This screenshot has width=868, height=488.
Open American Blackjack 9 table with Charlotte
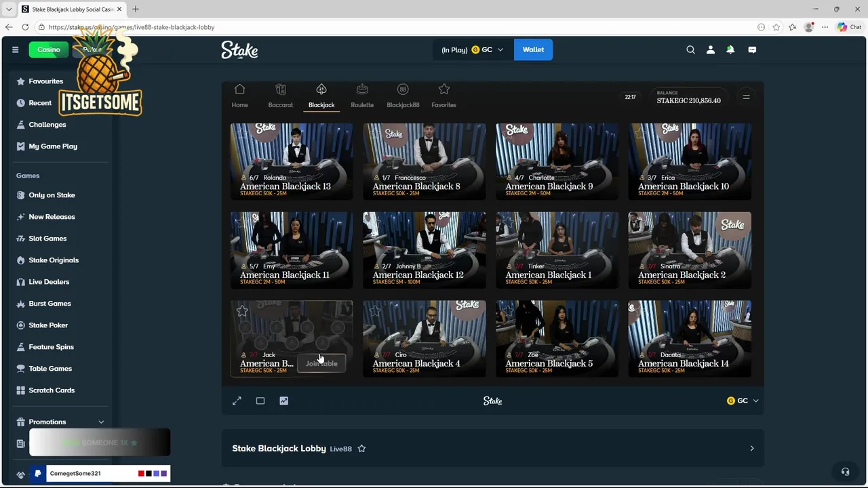pos(557,161)
